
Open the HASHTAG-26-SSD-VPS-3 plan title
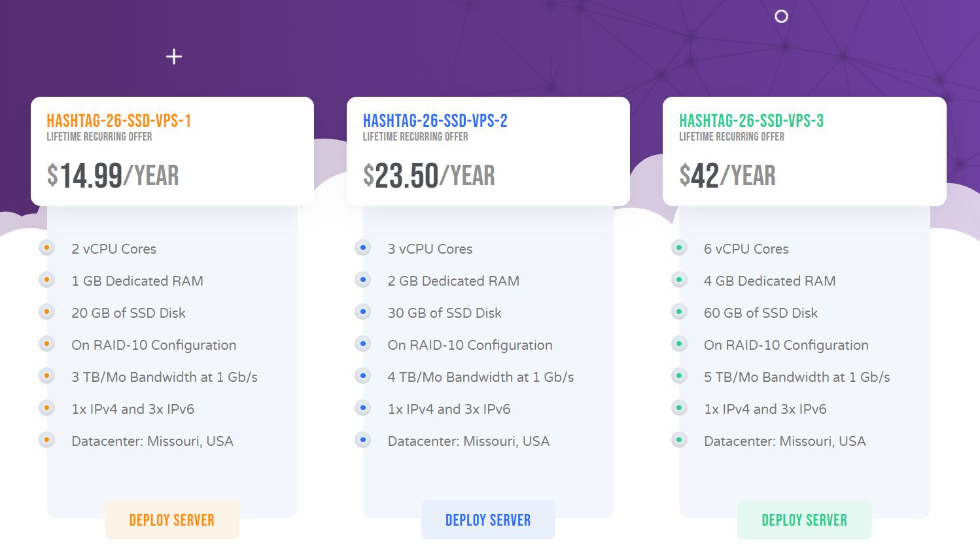[x=751, y=120]
